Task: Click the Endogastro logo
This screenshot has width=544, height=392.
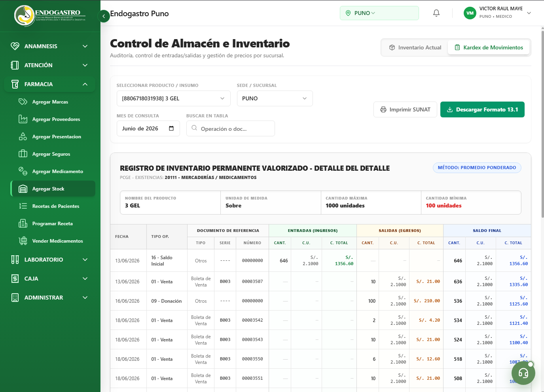Action: coord(50,16)
